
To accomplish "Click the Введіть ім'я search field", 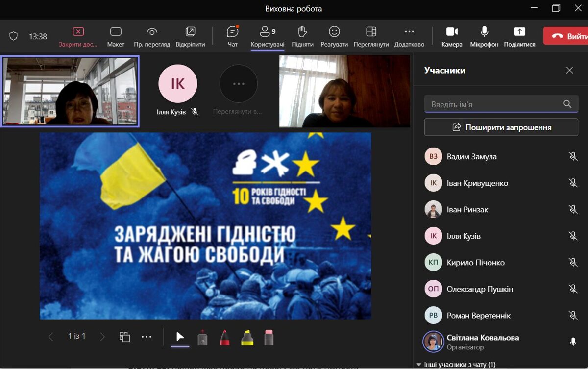I will (x=495, y=104).
